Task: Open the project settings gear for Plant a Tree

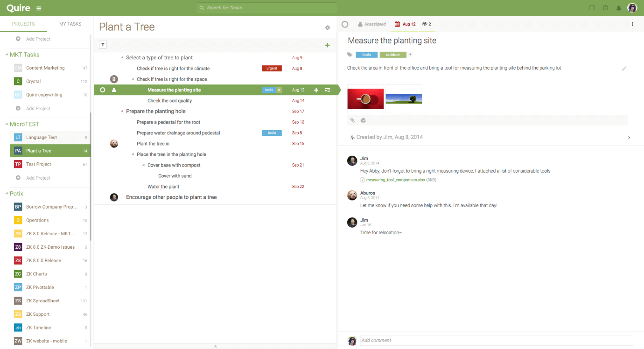Action: tap(328, 28)
